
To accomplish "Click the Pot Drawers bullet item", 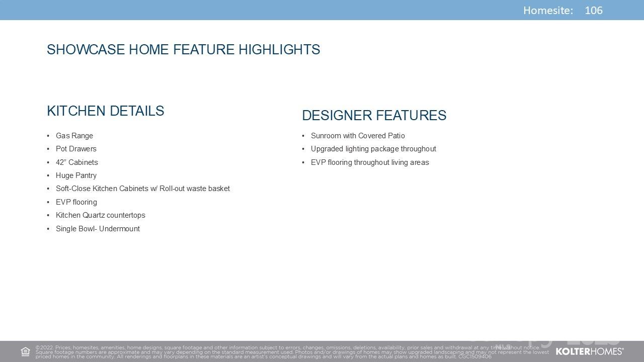I will coord(76,149).
